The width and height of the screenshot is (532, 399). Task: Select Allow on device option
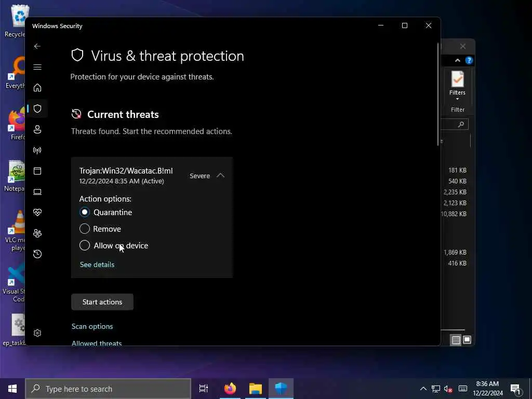[85, 245]
